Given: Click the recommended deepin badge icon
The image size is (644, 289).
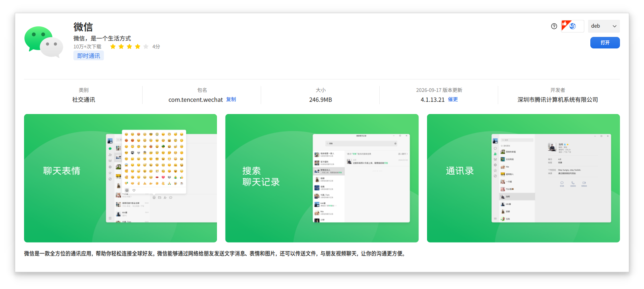Looking at the screenshot, I should pos(573,26).
